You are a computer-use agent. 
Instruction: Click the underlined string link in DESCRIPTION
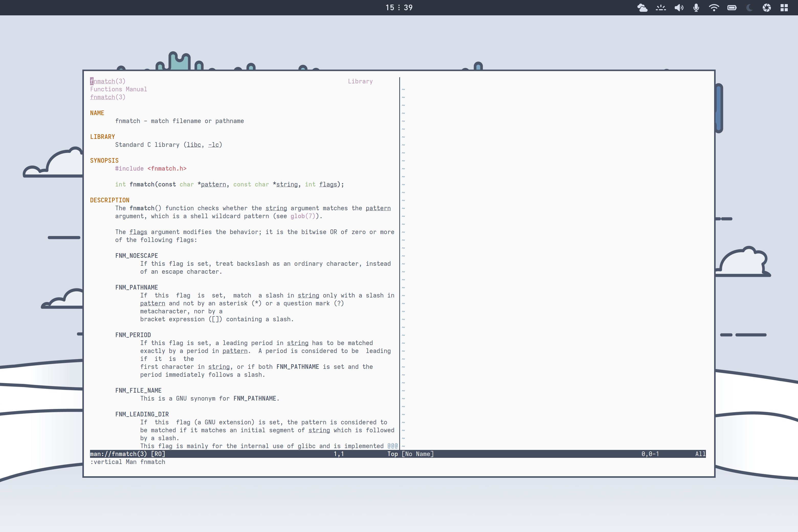coord(276,208)
